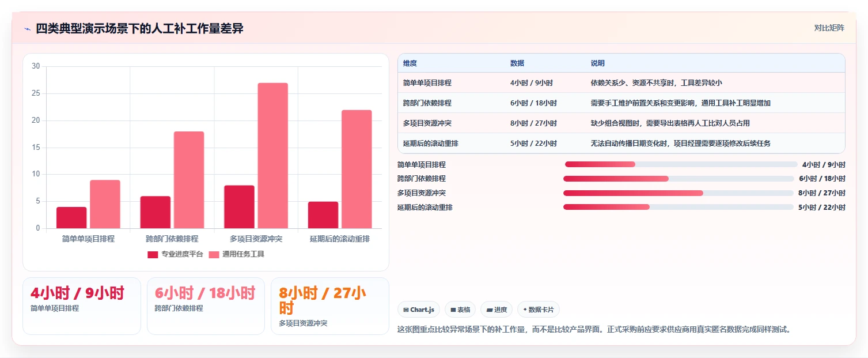The width and height of the screenshot is (868, 358).
Task: Click progress row label 跨部门依赖排程
Action: pyautogui.click(x=422, y=179)
